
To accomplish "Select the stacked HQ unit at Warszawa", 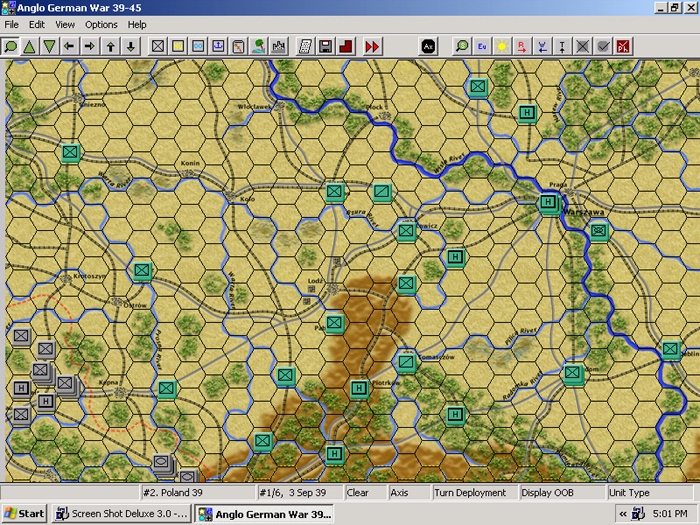I will click(x=549, y=203).
